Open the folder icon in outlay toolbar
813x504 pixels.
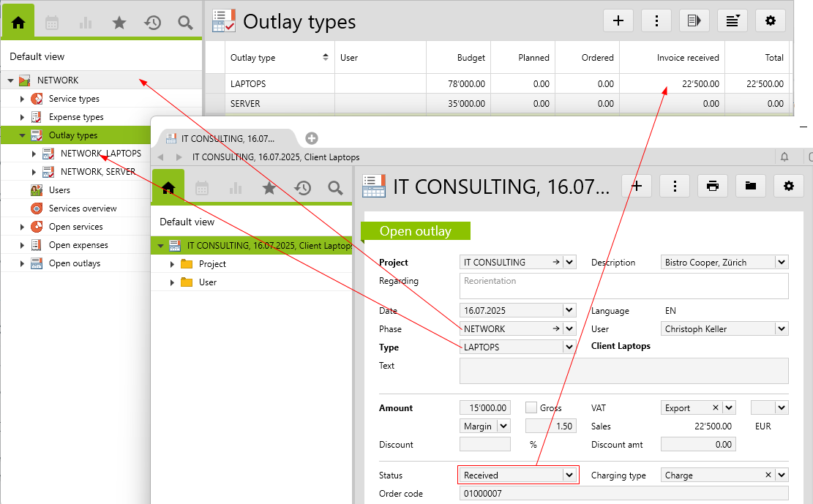(750, 186)
